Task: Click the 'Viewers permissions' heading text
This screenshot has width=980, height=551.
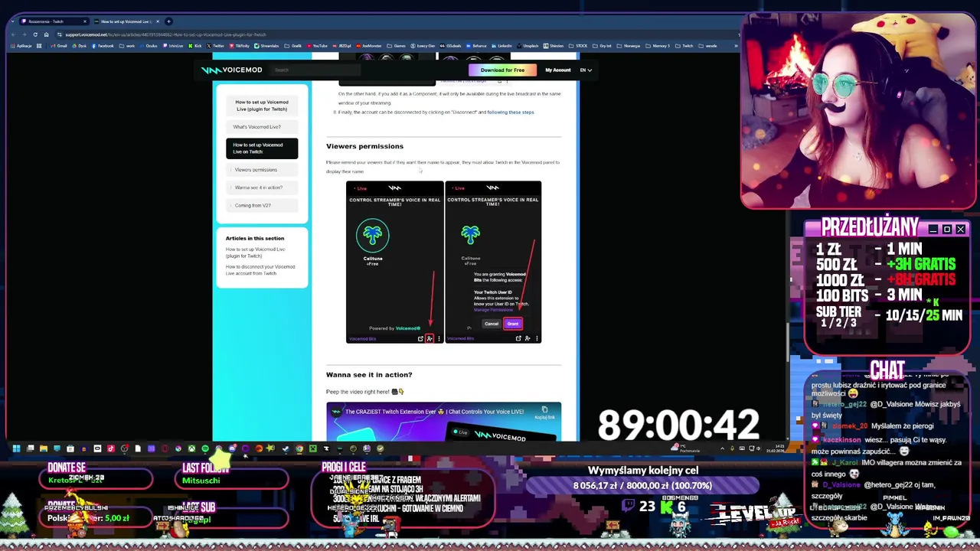Action: click(x=364, y=146)
